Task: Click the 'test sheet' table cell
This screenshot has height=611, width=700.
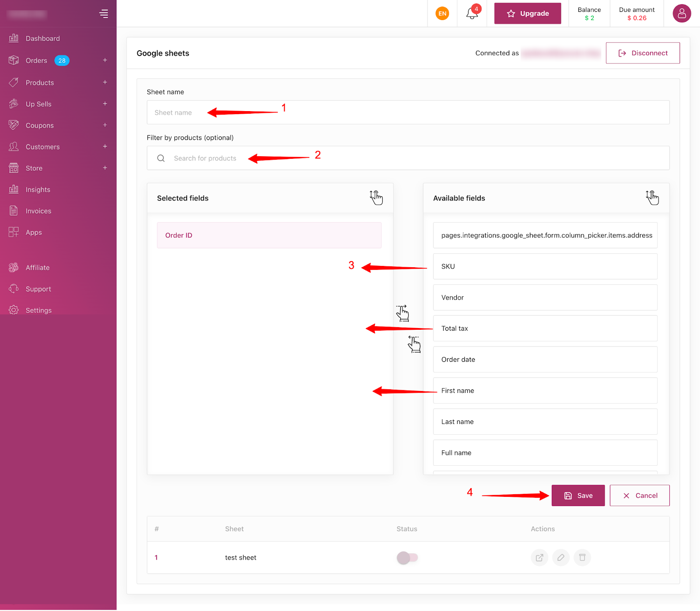Action: point(241,558)
